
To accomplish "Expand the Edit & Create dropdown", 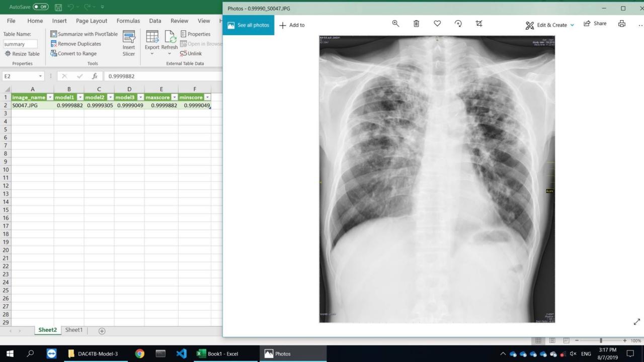I will click(x=572, y=25).
